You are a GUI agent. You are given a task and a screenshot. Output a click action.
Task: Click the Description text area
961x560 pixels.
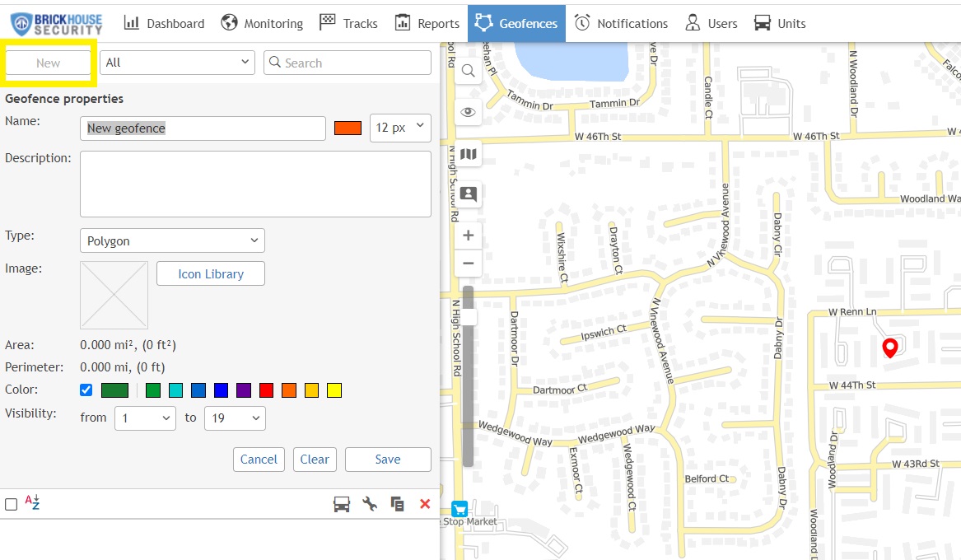click(255, 184)
